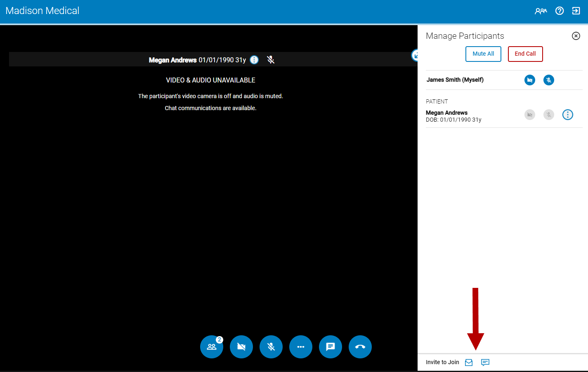Invite to join via text message icon

pyautogui.click(x=485, y=363)
